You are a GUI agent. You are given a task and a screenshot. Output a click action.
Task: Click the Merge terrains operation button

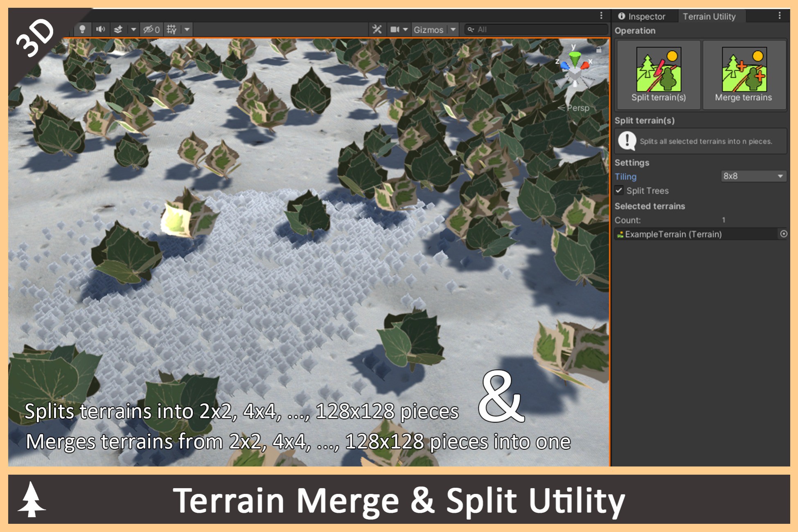tap(744, 74)
